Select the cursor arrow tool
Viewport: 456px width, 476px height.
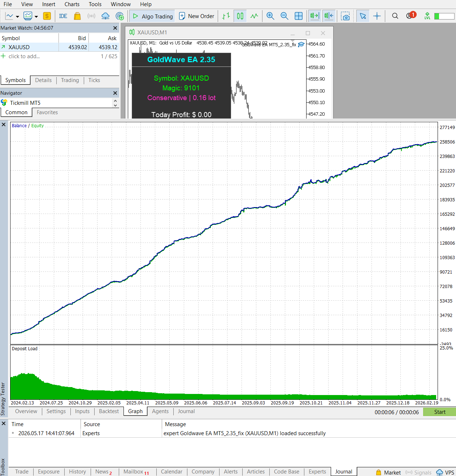(363, 16)
